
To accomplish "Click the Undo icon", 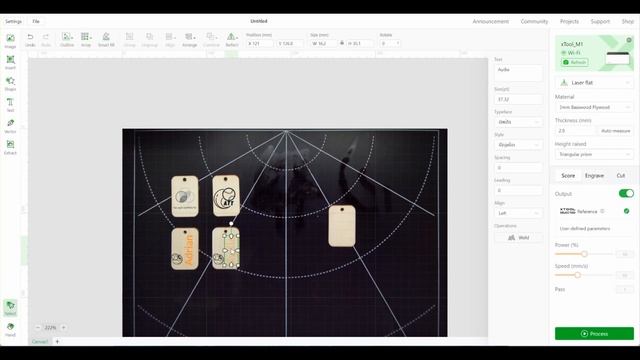I will [x=30, y=40].
